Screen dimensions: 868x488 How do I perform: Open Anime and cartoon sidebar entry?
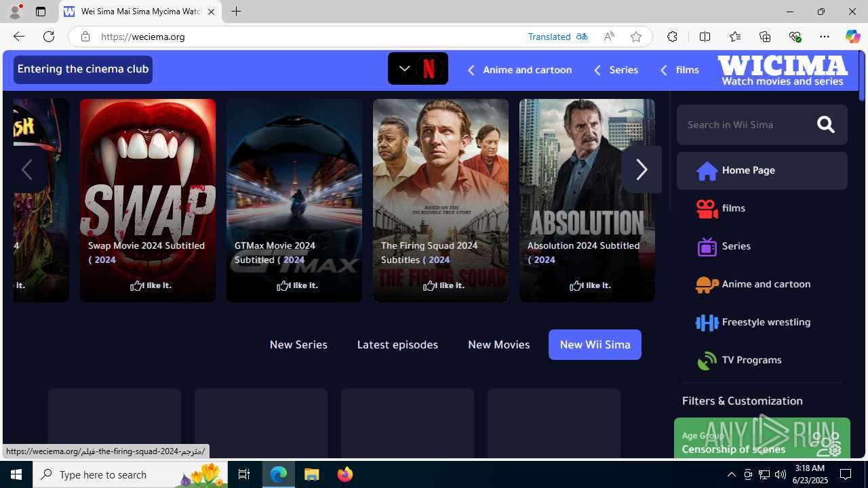(762, 284)
